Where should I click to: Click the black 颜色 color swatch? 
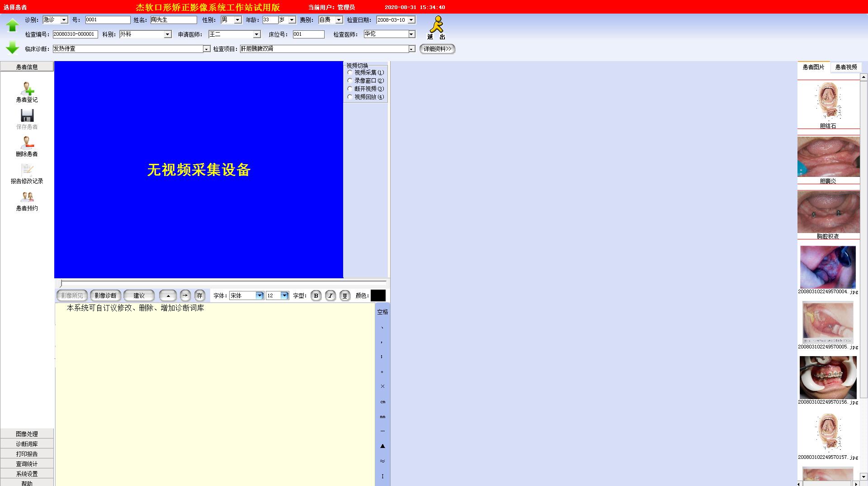[x=378, y=295]
